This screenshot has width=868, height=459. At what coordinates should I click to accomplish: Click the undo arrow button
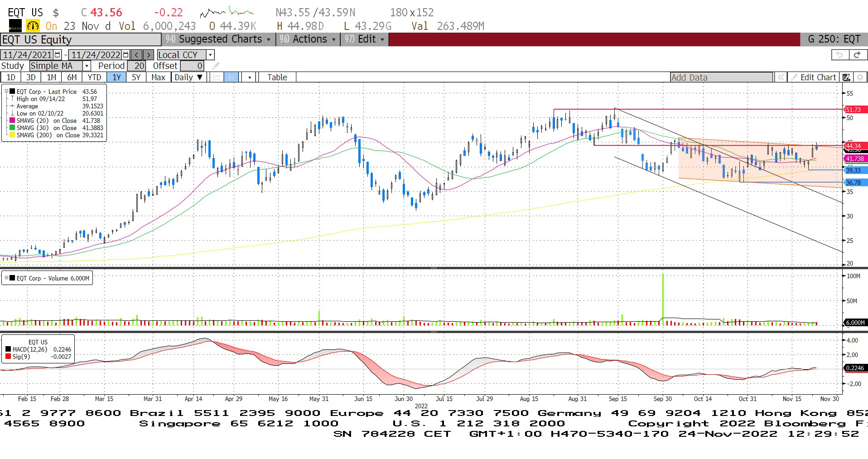(x=840, y=55)
